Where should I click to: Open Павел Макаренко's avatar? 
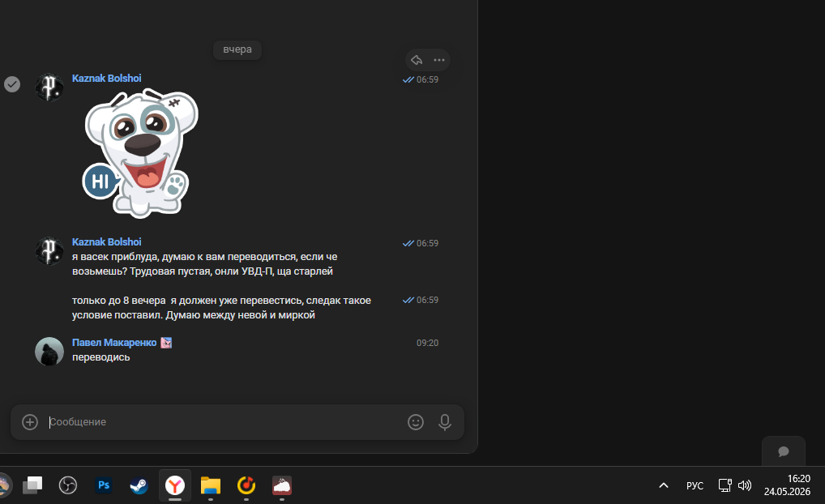point(49,352)
